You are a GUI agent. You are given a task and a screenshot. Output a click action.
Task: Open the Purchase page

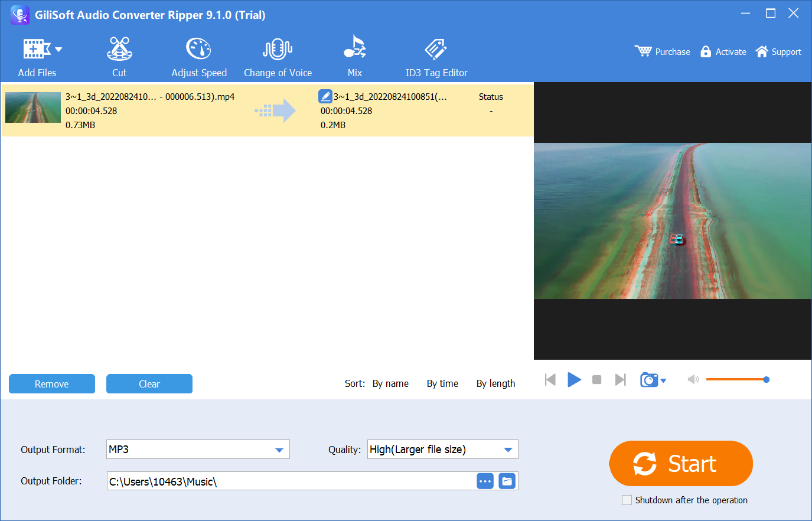(662, 51)
